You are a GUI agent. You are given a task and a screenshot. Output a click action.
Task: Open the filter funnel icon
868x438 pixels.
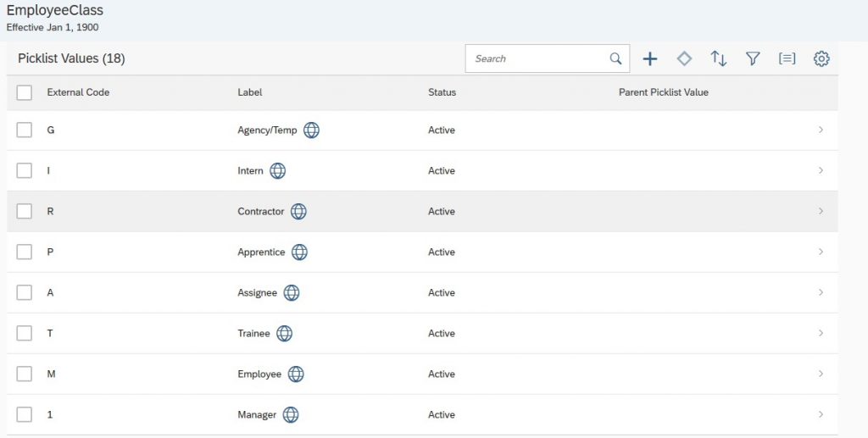(x=753, y=58)
